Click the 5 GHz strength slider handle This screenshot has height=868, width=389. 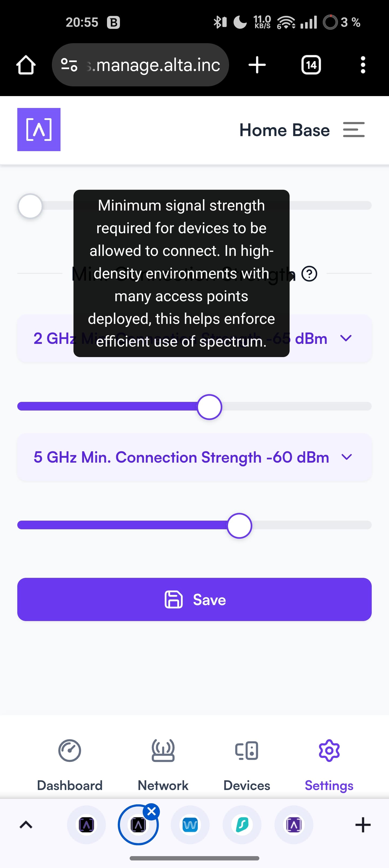(x=239, y=526)
